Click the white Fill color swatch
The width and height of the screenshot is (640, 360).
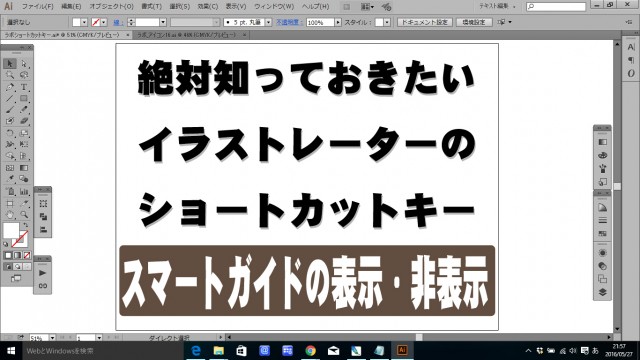[x=11, y=230]
